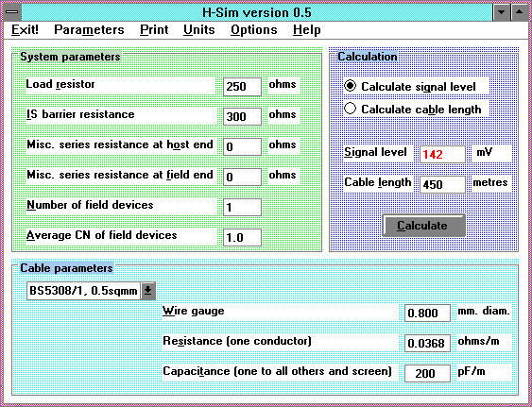Click the Cable length value field
532x407 pixels.
(442, 184)
